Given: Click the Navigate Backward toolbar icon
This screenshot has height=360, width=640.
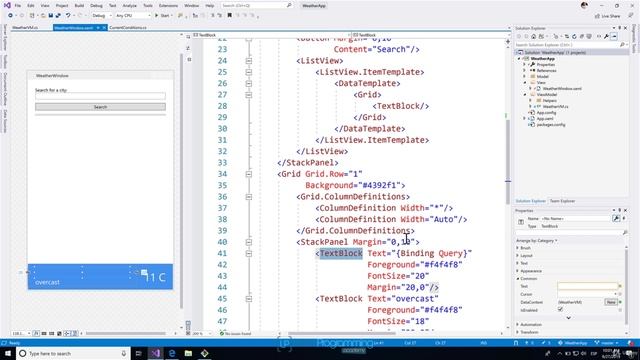Looking at the screenshot, I should pyautogui.click(x=10, y=16).
